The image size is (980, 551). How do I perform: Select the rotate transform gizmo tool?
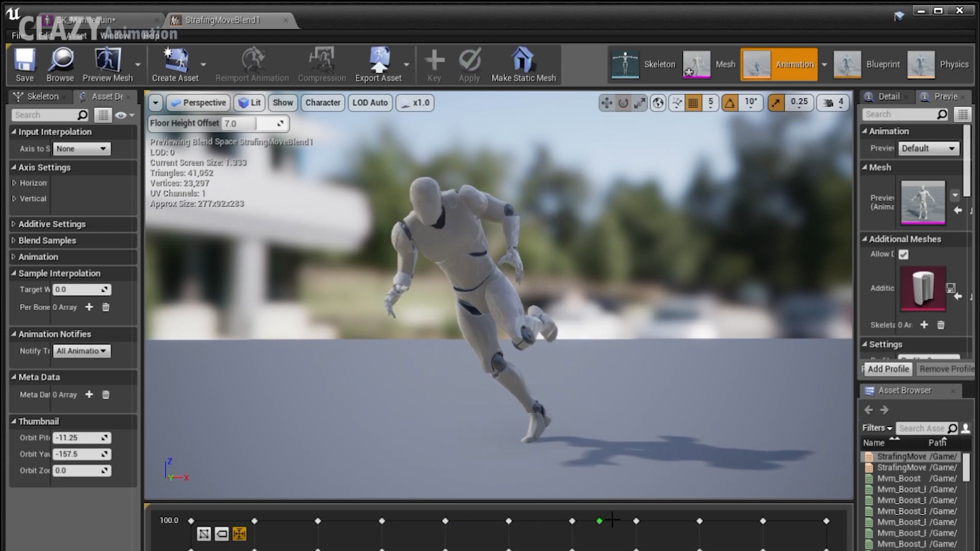click(623, 103)
